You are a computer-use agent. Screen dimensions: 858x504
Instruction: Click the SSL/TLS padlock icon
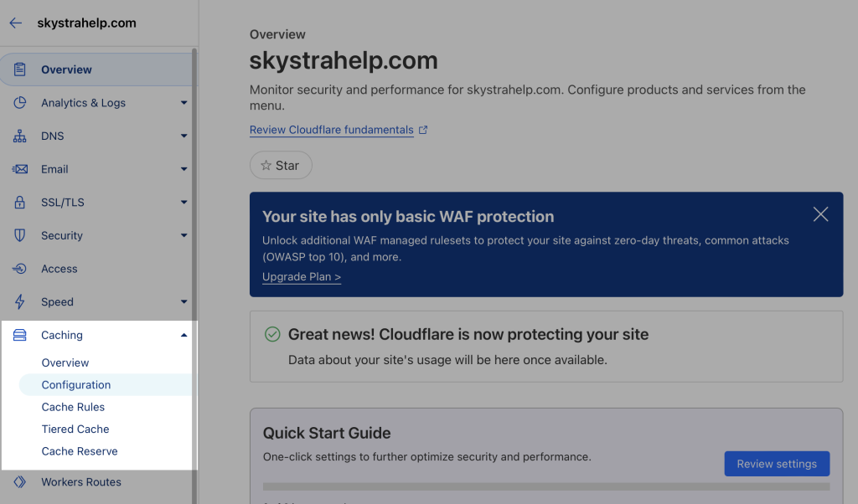click(x=20, y=203)
